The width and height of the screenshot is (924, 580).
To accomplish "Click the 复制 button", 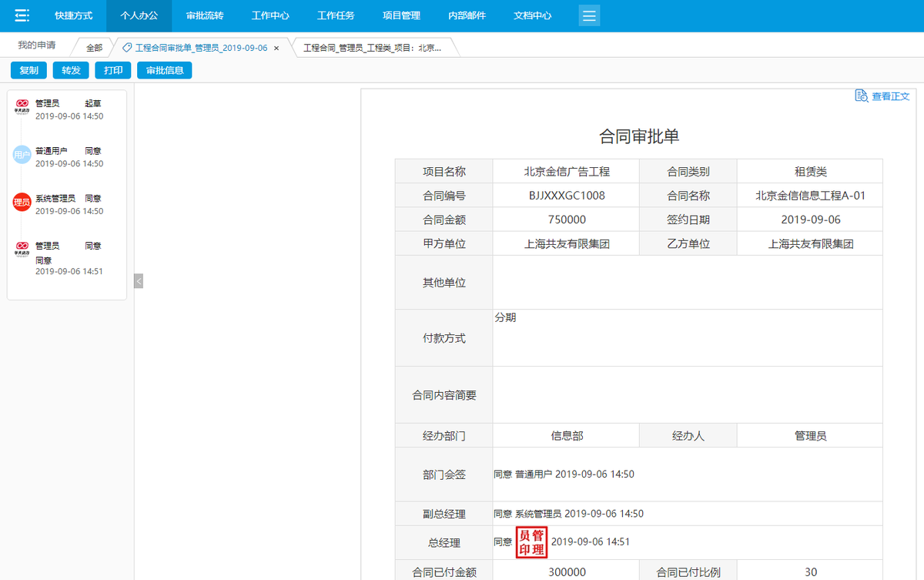I will pyautogui.click(x=28, y=69).
